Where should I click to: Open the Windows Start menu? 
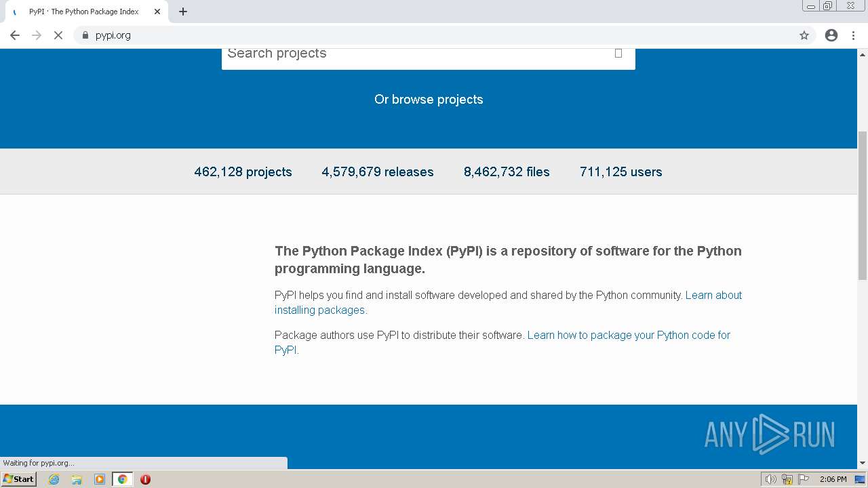pyautogui.click(x=19, y=479)
